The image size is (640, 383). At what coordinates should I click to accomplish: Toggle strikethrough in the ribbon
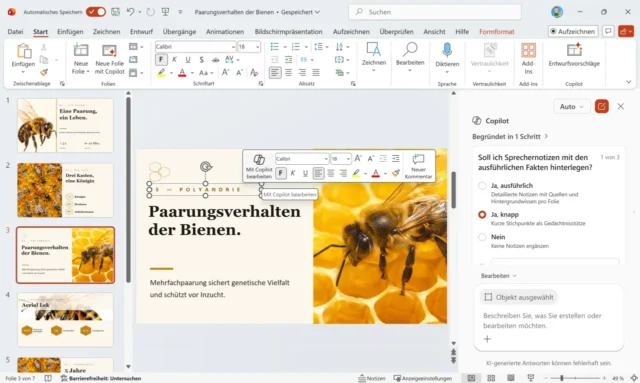(216, 60)
